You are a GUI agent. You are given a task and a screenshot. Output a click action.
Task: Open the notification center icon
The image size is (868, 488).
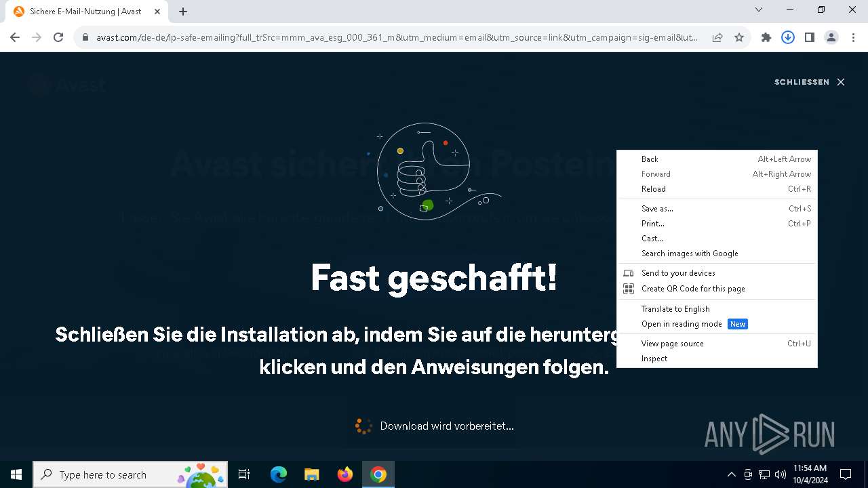tap(846, 474)
